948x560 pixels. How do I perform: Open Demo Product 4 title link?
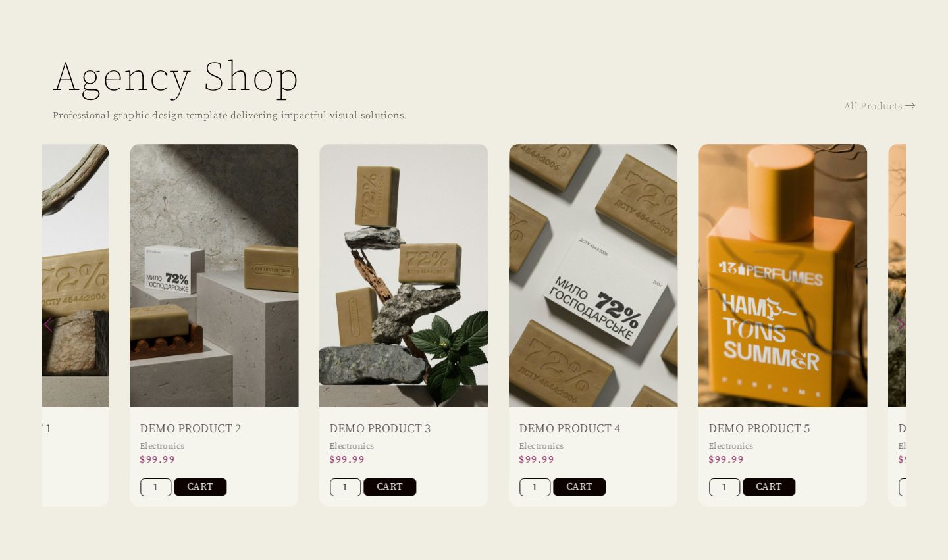[569, 428]
